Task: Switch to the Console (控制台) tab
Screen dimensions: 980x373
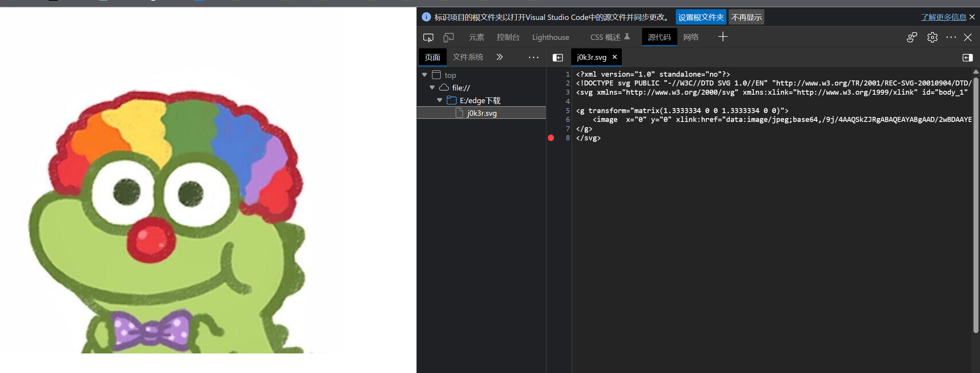Action: (508, 37)
